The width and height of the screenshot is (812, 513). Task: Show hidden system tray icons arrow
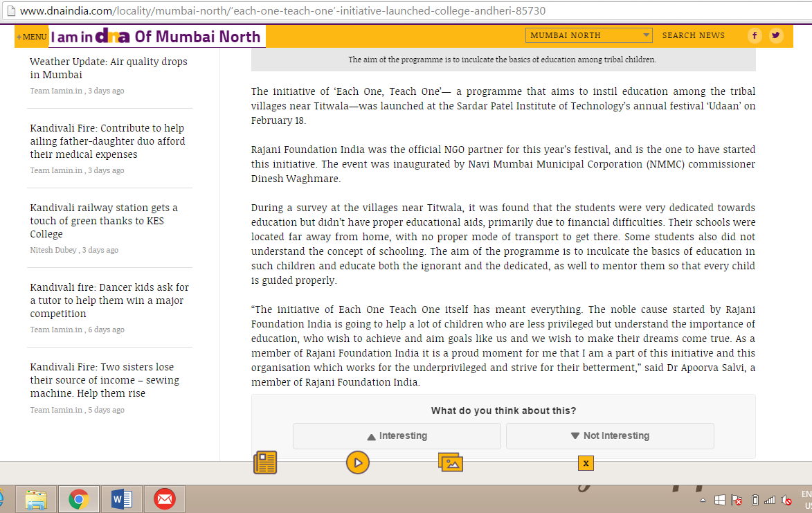point(703,500)
